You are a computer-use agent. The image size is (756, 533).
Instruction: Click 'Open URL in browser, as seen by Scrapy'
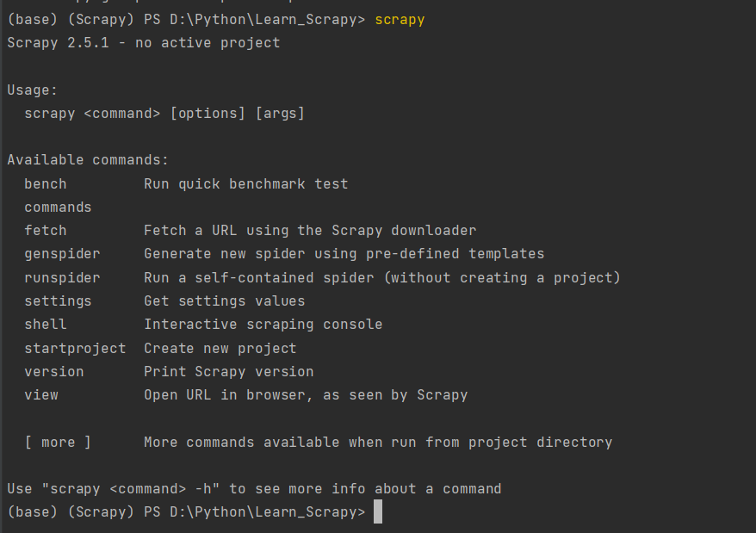click(306, 395)
